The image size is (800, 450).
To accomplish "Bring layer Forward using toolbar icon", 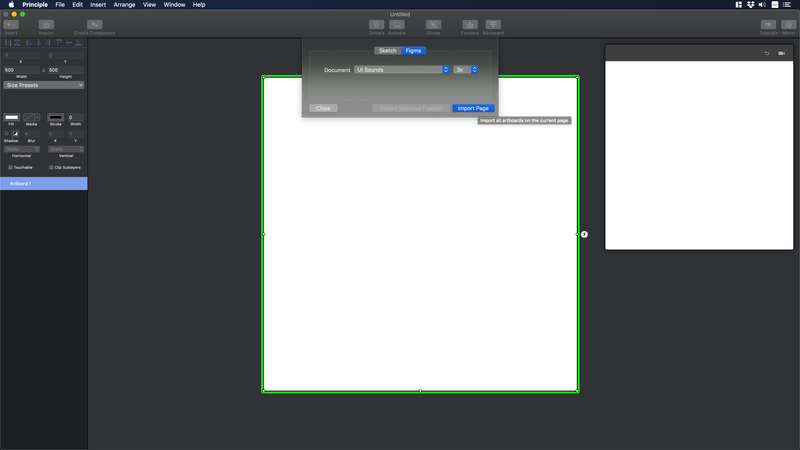I will [x=470, y=24].
